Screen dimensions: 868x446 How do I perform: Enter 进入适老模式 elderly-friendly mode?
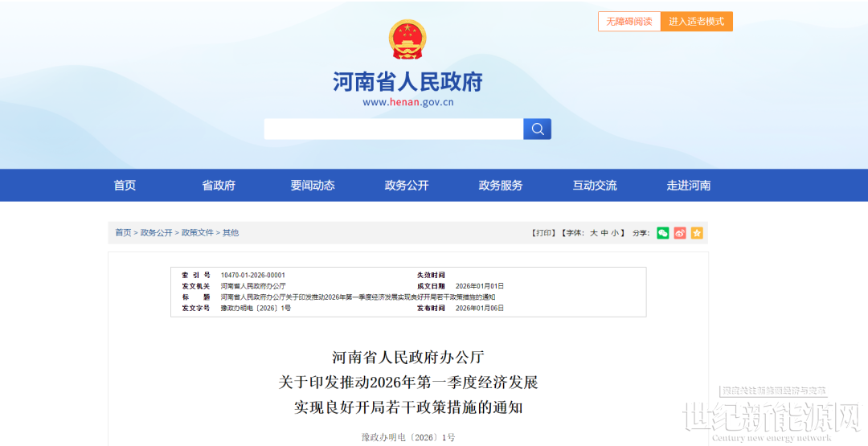(x=697, y=22)
